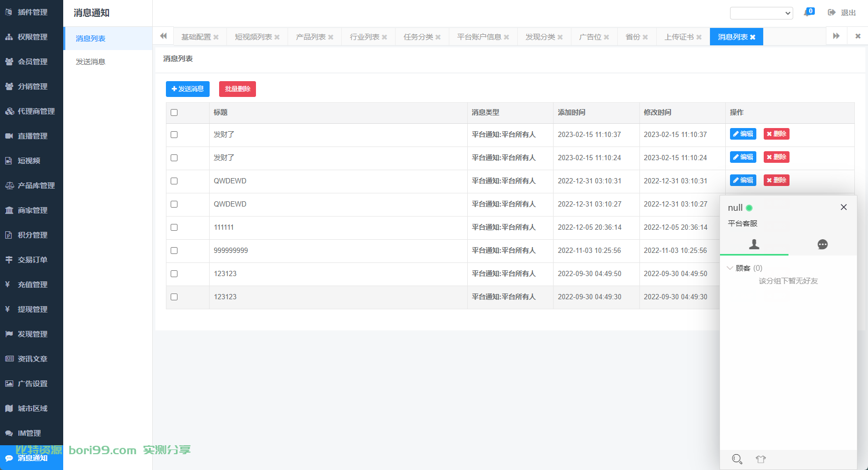Switch to chat messages tab in chat panel

(x=823, y=244)
